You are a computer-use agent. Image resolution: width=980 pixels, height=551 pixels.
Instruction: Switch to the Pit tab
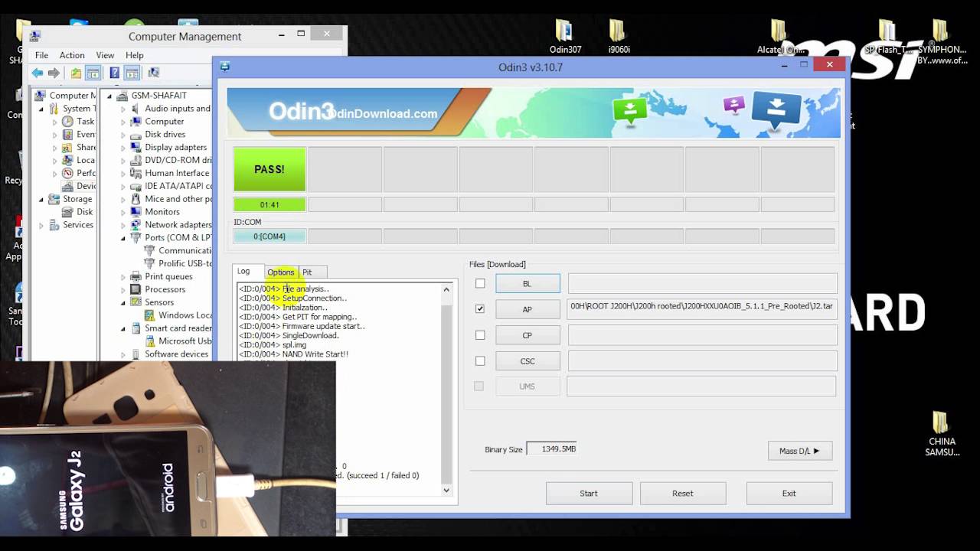(307, 272)
